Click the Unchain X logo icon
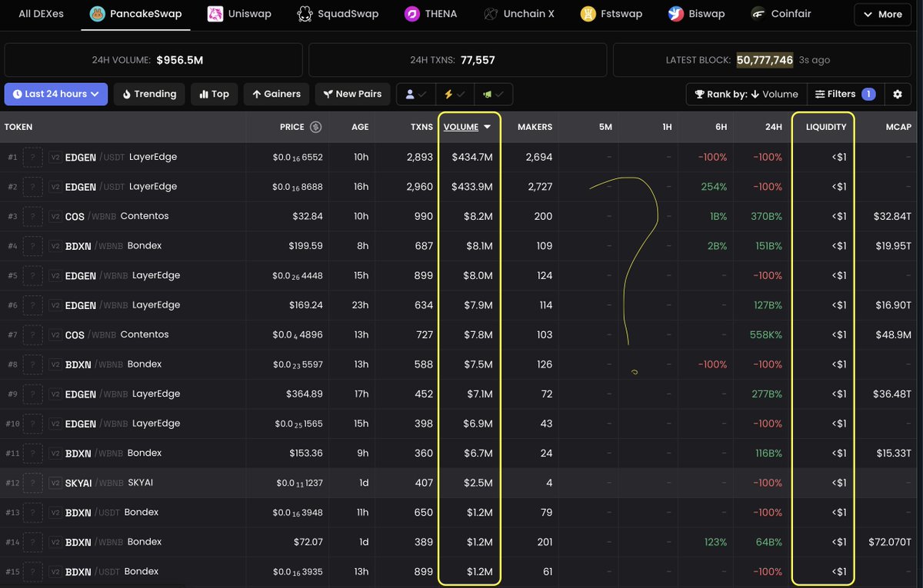 [490, 14]
